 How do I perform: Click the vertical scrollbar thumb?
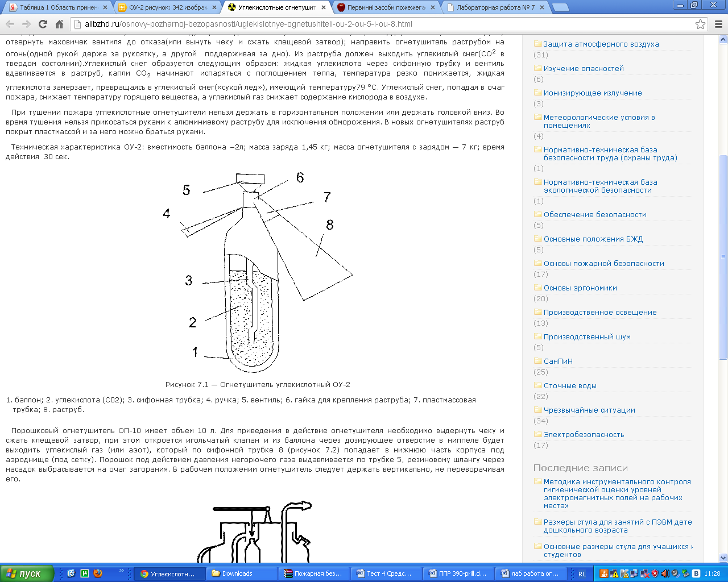(723, 257)
